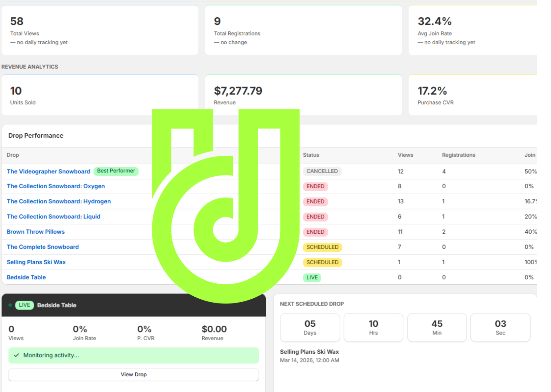
Task: Open the Brown Throw Pillows drop
Action: [x=36, y=232]
